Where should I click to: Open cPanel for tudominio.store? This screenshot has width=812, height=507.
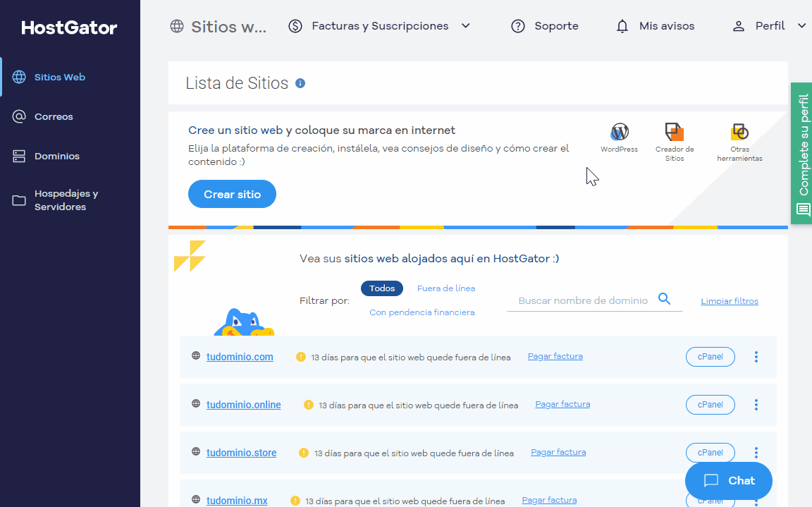point(710,453)
